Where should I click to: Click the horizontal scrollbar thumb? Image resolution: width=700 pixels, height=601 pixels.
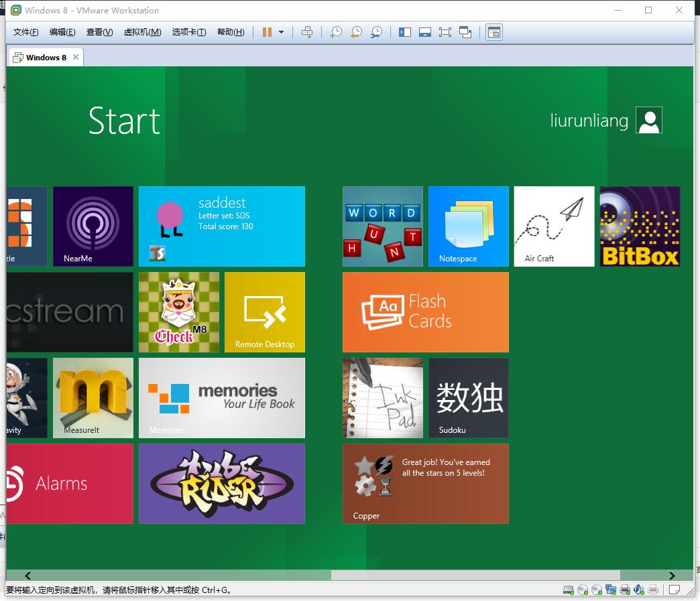[x=475, y=576]
